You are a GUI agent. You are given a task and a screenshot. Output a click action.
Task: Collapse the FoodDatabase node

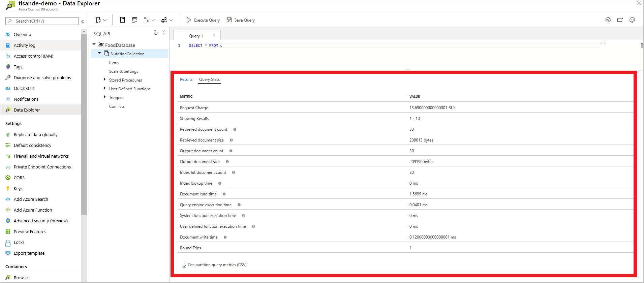point(94,44)
